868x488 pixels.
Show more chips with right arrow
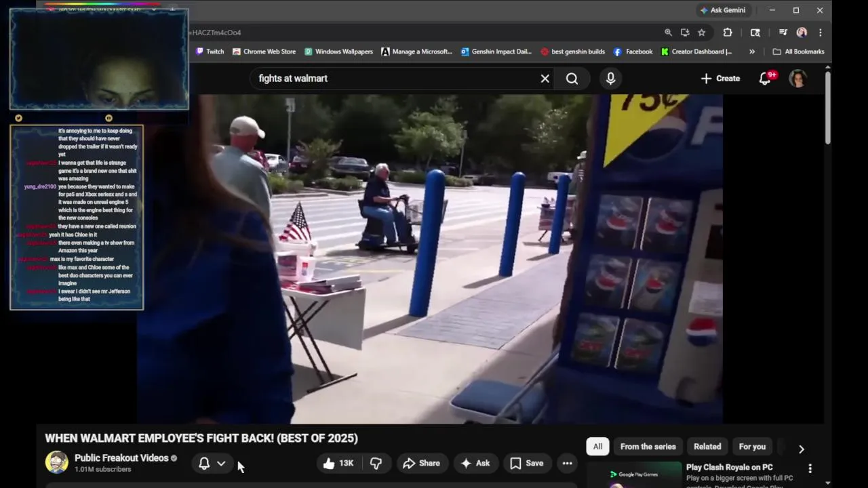[x=802, y=449]
